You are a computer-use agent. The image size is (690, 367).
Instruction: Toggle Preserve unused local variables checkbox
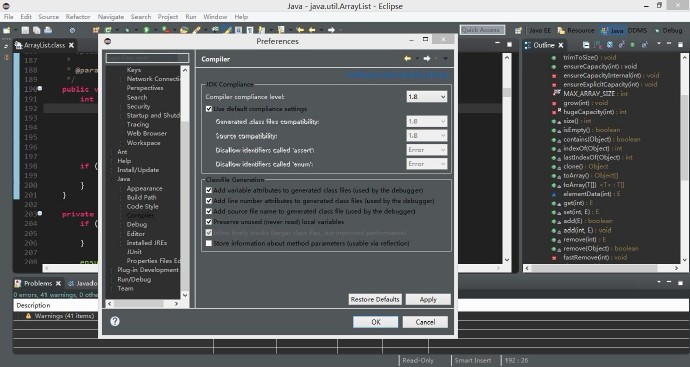click(209, 222)
